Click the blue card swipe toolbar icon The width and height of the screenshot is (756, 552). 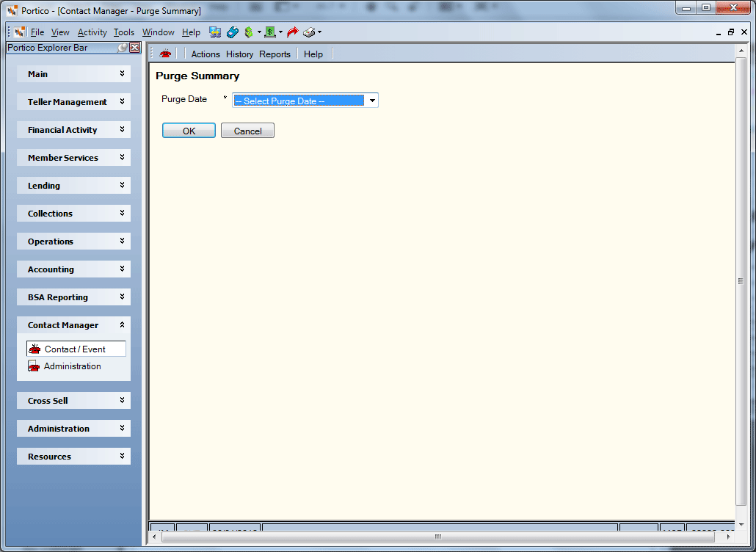(x=233, y=32)
